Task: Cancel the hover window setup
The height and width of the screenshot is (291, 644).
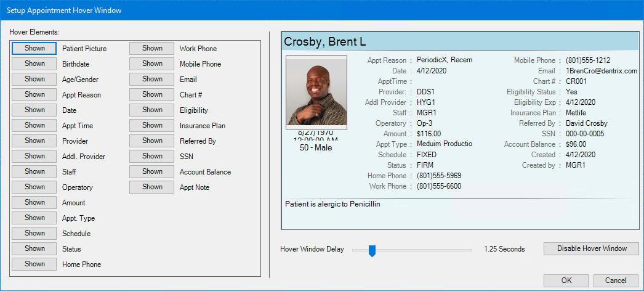Action: pyautogui.click(x=615, y=281)
